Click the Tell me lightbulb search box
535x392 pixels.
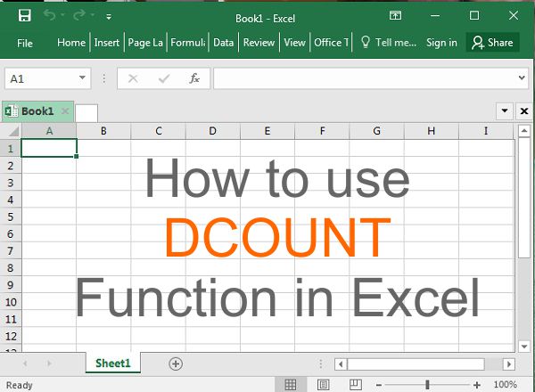point(389,43)
